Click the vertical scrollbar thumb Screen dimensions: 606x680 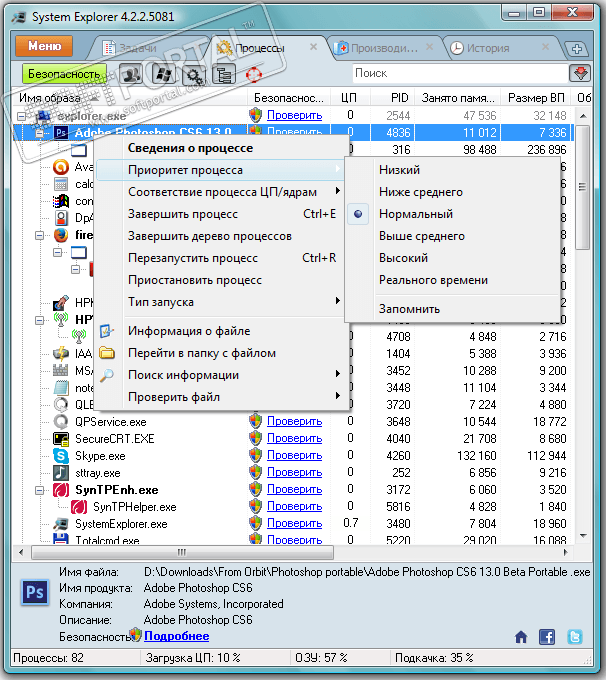tap(583, 187)
